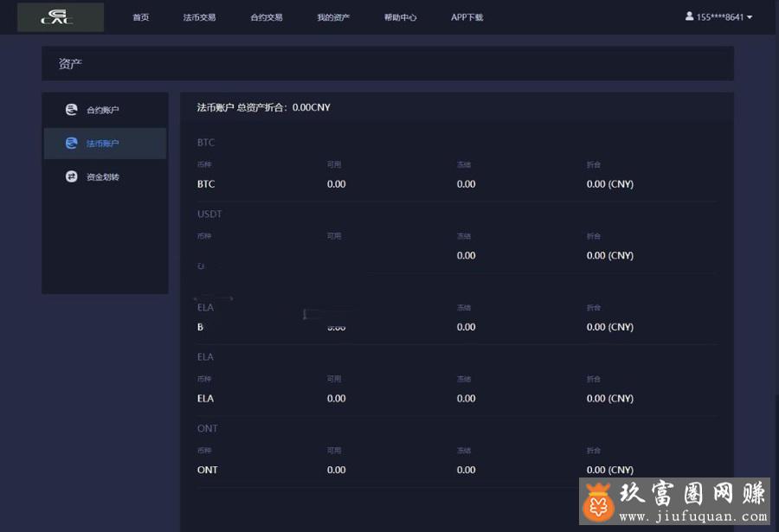Click the BTC available value 0.00
Viewport: 779px width, 532px height.
337,184
